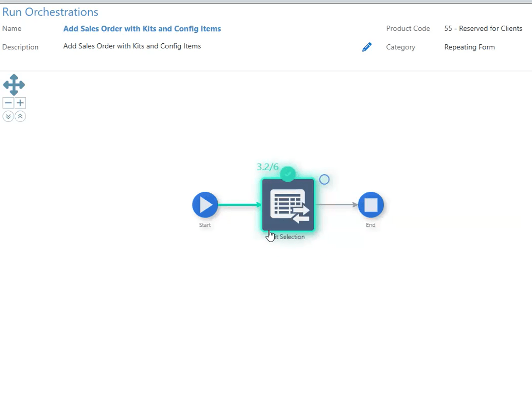
Task: Click the '55 - Reserved for Clients' value
Action: click(x=483, y=29)
